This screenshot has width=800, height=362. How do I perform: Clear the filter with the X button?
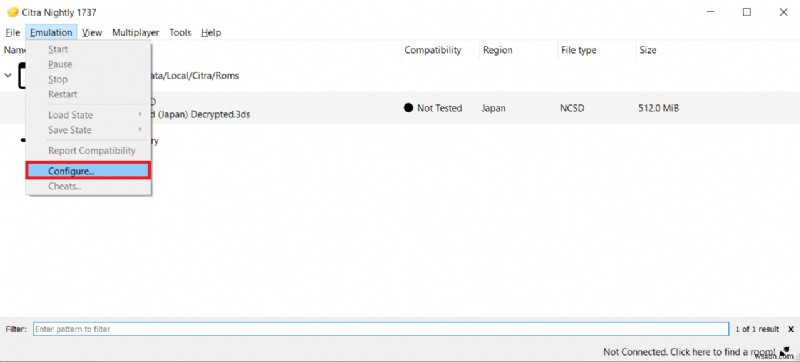coord(791,329)
